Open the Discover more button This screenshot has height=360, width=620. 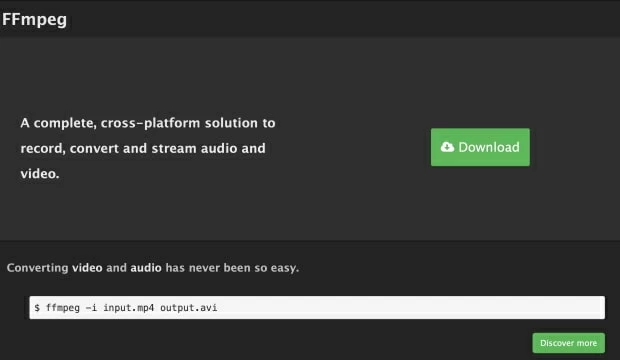[x=568, y=343]
